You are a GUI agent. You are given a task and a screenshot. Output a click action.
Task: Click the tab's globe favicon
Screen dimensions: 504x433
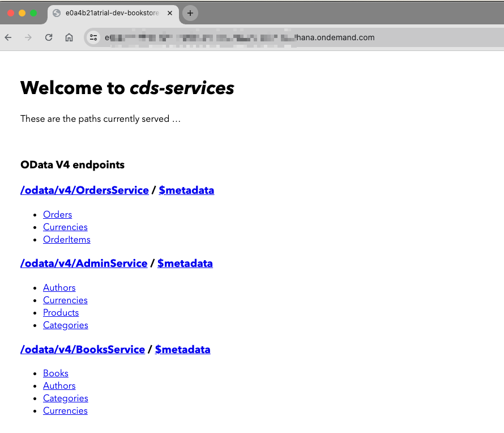[x=57, y=13]
